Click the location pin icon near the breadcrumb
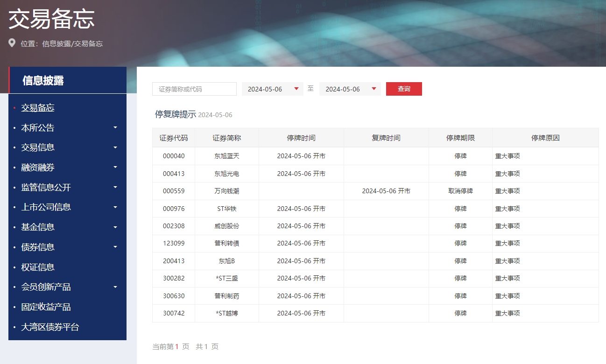Viewport: 606px width, 364px height. click(12, 43)
